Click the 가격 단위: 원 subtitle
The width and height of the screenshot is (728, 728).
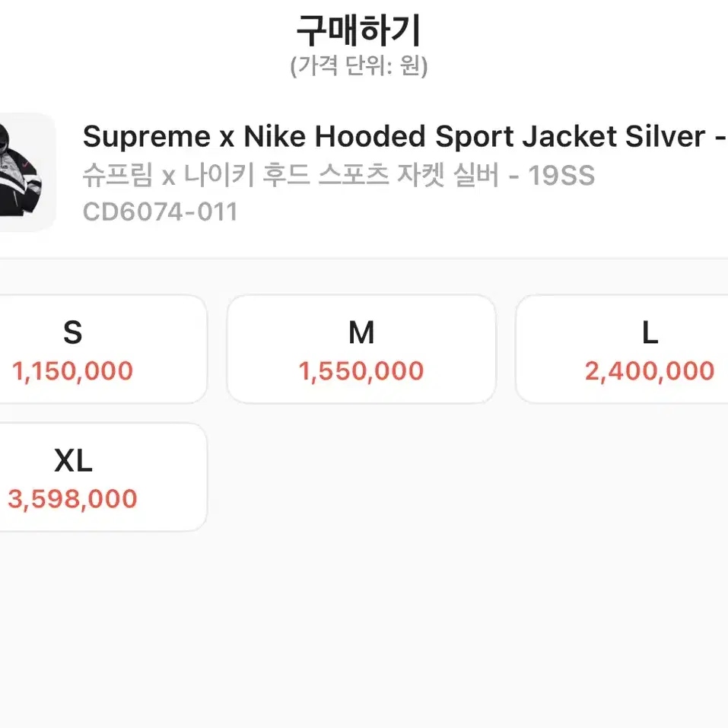[x=359, y=66]
